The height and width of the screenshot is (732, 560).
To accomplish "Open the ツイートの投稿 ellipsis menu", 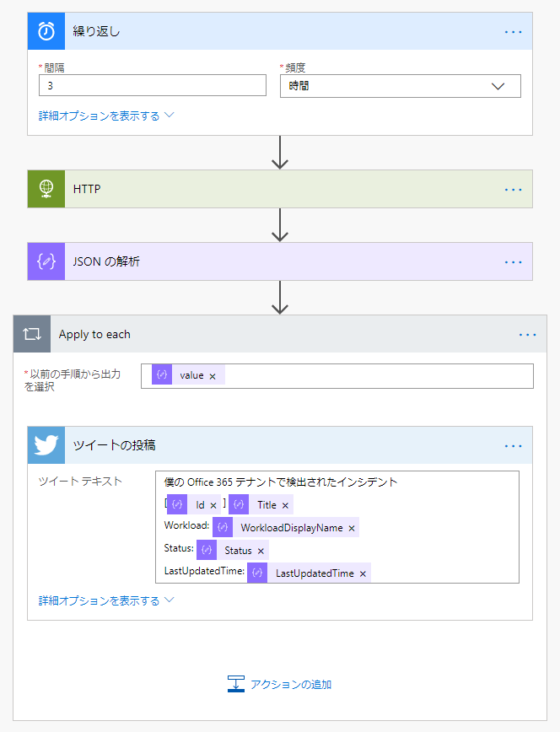I will [x=513, y=446].
